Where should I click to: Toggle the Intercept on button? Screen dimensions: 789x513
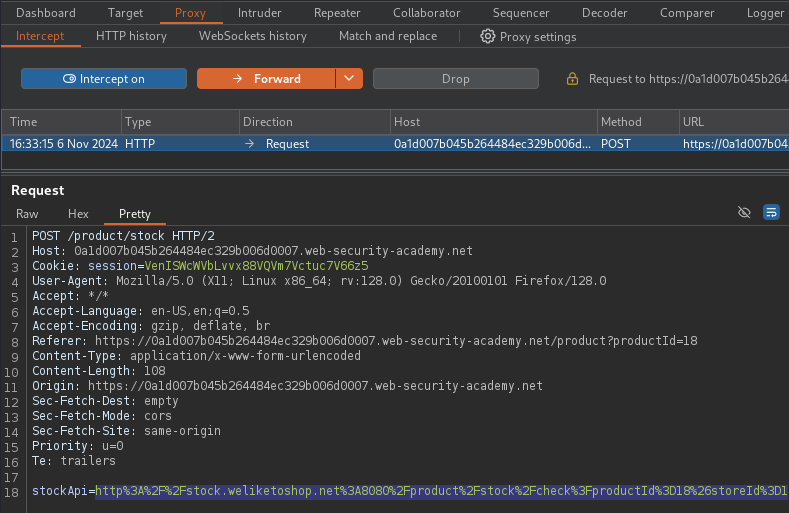[104, 79]
